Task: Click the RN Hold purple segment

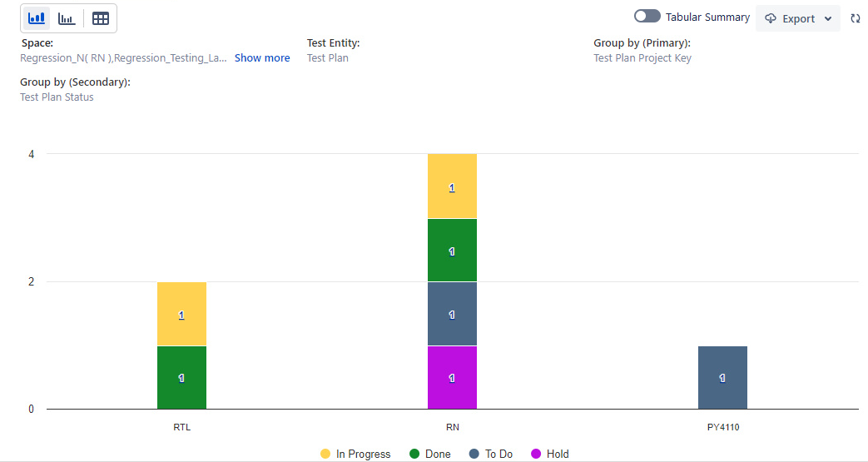Action: pos(452,377)
